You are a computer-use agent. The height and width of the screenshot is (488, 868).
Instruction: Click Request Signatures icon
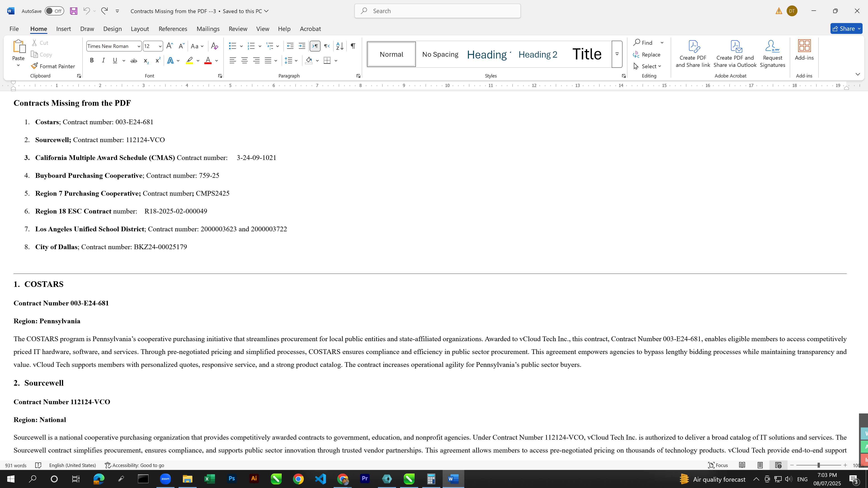[x=772, y=54]
